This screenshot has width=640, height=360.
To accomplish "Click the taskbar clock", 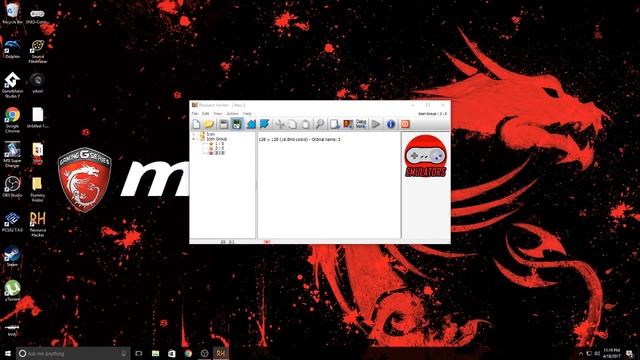I will pyautogui.click(x=611, y=353).
